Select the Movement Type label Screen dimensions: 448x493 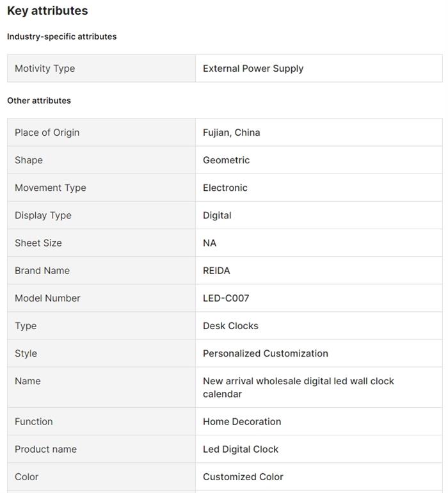[x=51, y=188]
